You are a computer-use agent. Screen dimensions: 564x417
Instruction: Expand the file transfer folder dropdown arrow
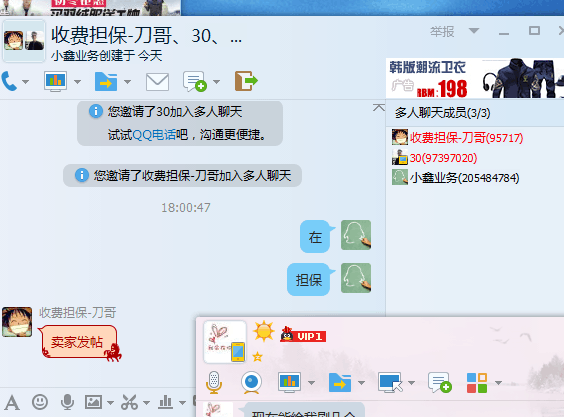pyautogui.click(x=127, y=82)
